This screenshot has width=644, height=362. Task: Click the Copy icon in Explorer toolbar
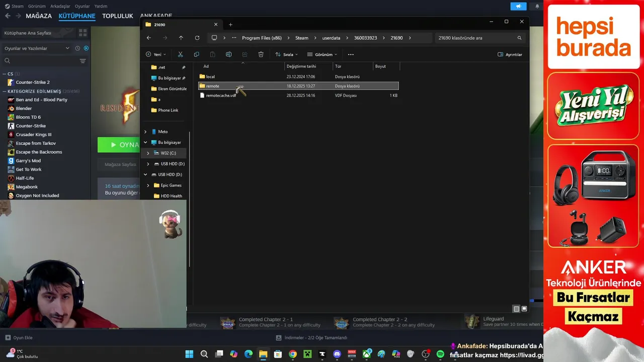point(196,54)
